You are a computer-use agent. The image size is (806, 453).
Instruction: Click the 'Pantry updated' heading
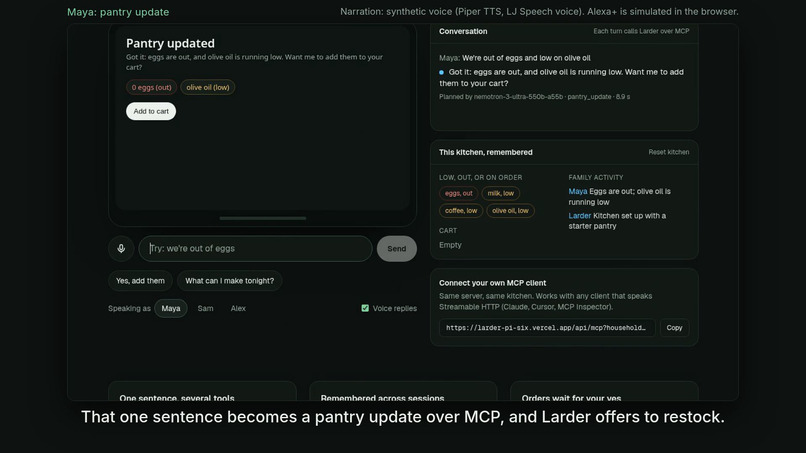coord(170,44)
